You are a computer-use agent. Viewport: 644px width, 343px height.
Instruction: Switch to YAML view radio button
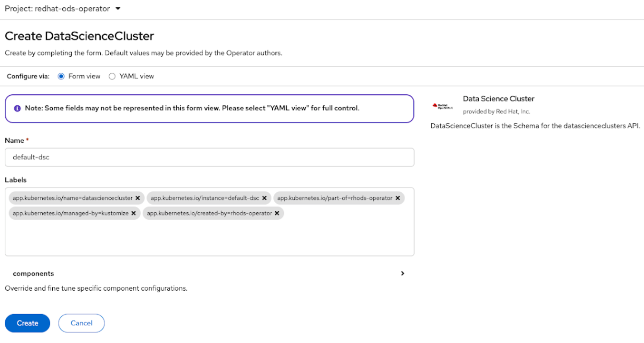112,76
